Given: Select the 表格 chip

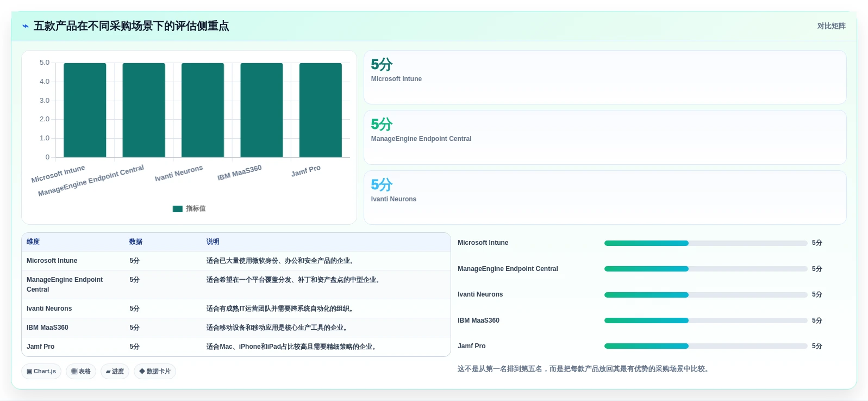Looking at the screenshot, I should pos(81,372).
